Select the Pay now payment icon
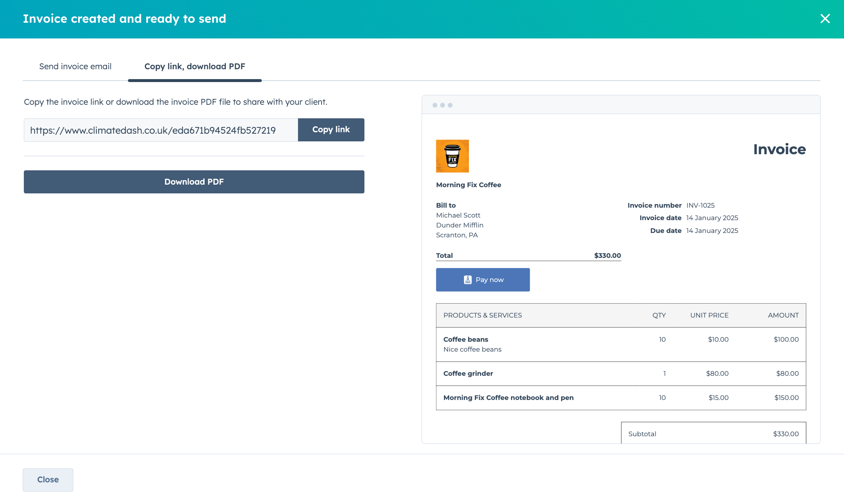Viewport: 844px width, 504px height. (x=467, y=279)
